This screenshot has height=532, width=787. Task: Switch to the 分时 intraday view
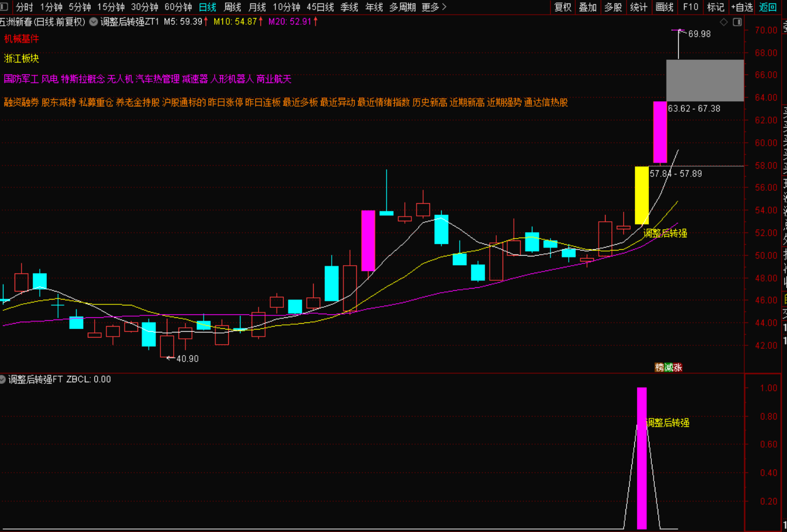pyautogui.click(x=24, y=7)
